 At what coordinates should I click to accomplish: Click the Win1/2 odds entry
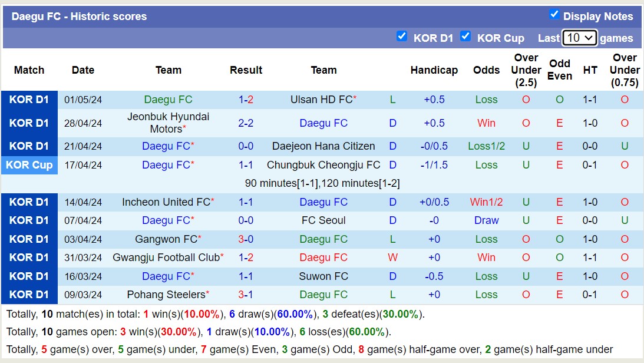tap(486, 202)
